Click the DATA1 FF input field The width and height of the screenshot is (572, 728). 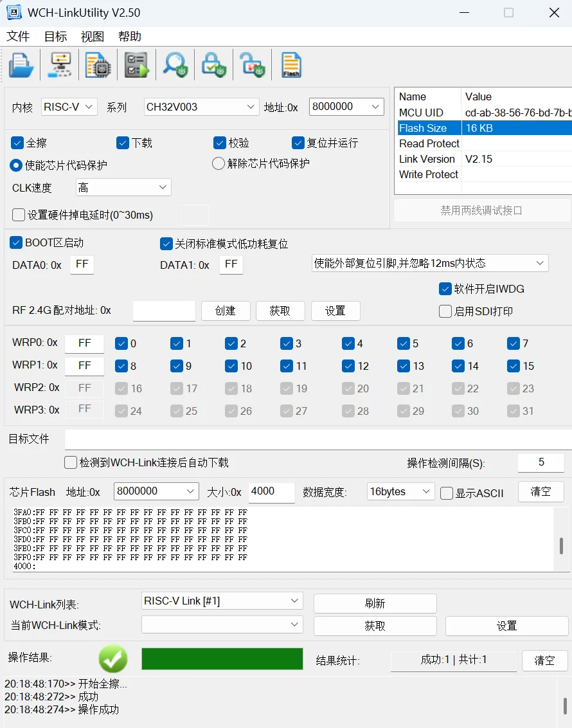[x=231, y=265]
